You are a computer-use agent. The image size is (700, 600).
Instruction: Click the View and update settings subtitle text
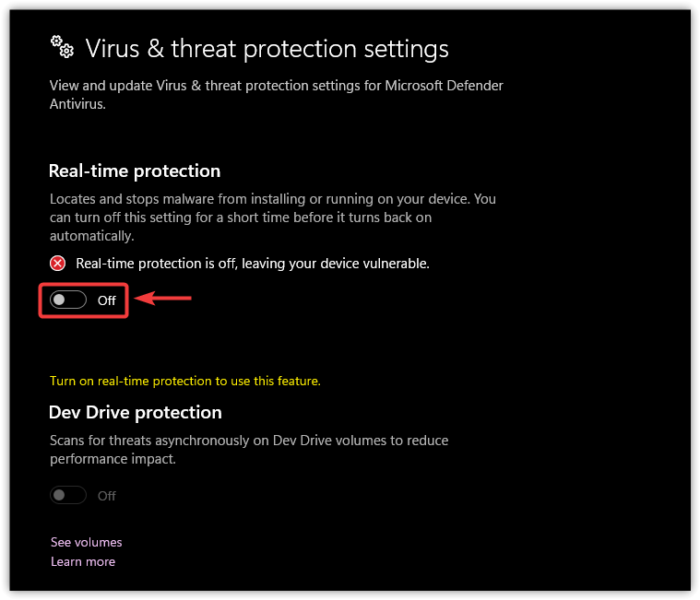(x=276, y=87)
